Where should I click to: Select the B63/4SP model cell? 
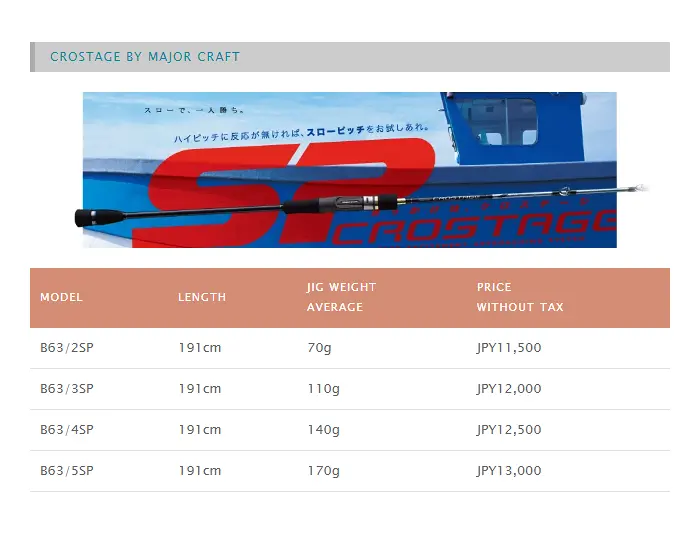click(67, 430)
